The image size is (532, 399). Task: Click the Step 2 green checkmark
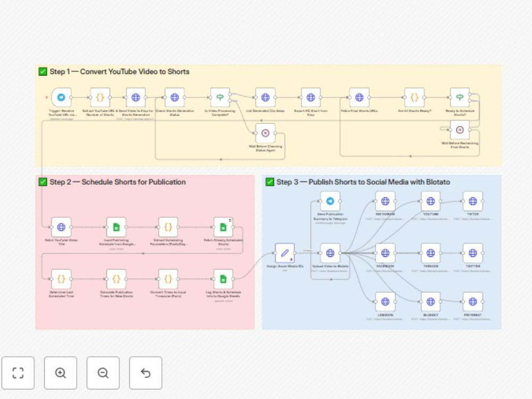43,182
